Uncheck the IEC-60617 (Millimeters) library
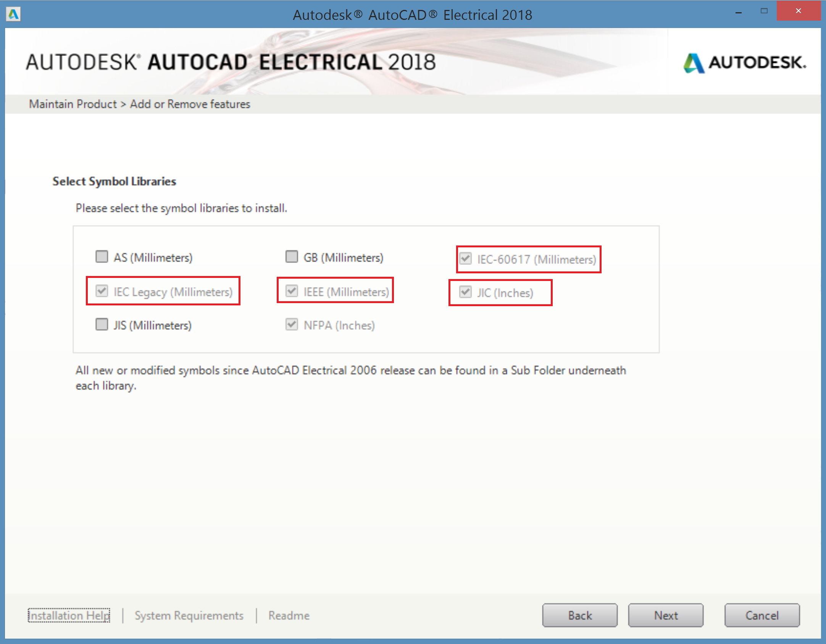The width and height of the screenshot is (826, 644). click(466, 259)
